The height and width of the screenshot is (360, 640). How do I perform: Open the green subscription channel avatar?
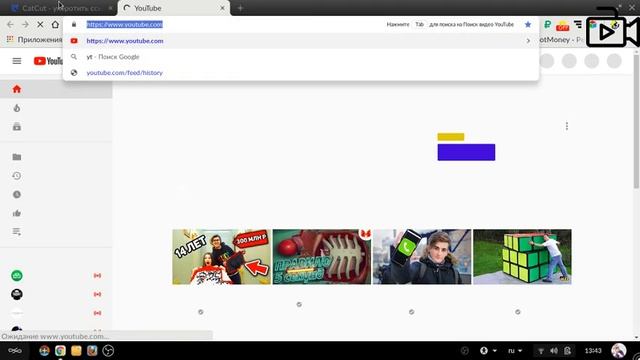coord(17,276)
